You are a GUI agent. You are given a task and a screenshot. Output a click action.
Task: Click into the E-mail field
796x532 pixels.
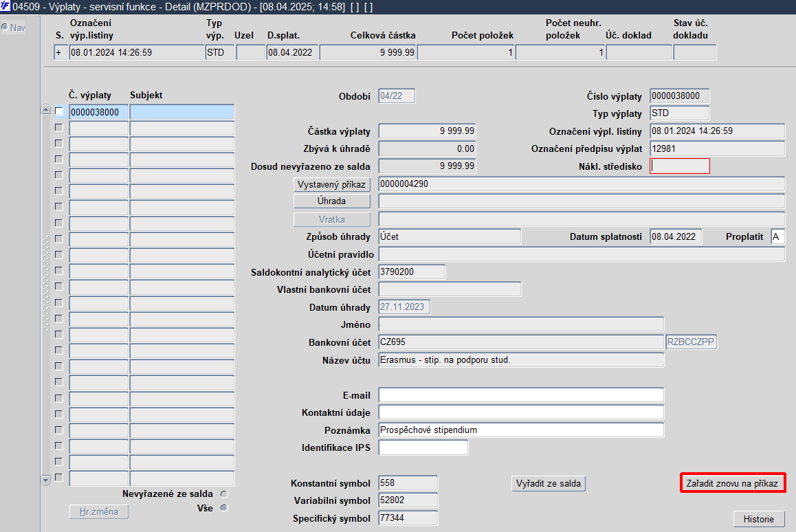[521, 395]
